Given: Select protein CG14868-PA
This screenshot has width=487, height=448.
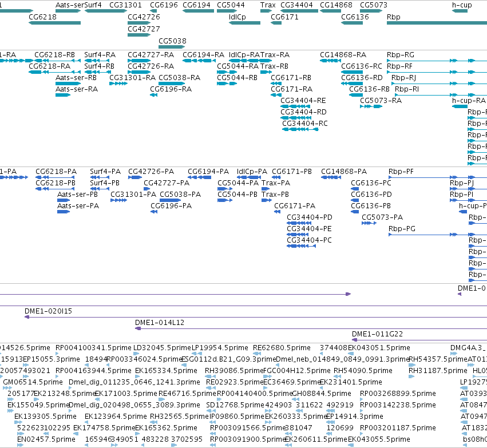Looking at the screenshot, I should coord(331,177).
